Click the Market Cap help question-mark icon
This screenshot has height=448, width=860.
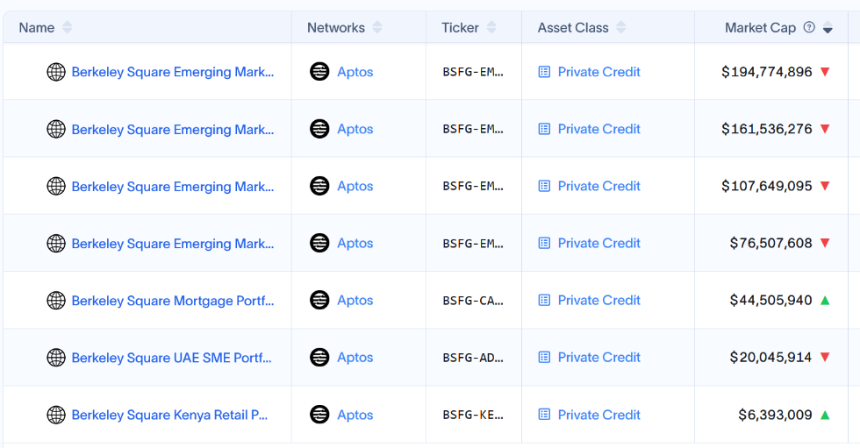(809, 28)
